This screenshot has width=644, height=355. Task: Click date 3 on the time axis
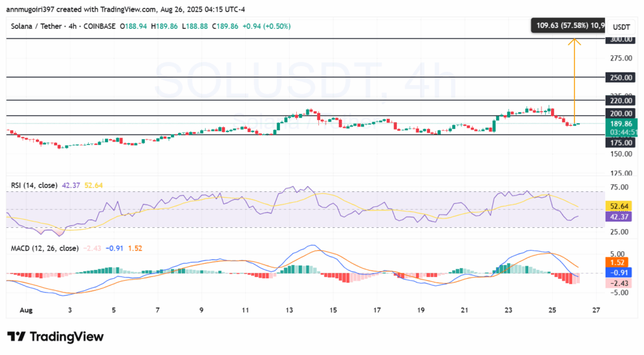pyautogui.click(x=70, y=310)
